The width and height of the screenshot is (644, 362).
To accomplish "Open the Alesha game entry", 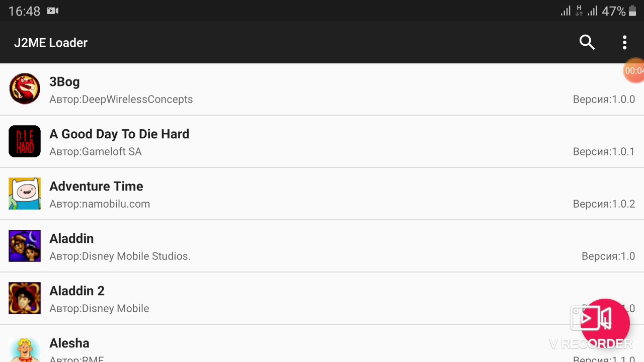I will tap(69, 343).
